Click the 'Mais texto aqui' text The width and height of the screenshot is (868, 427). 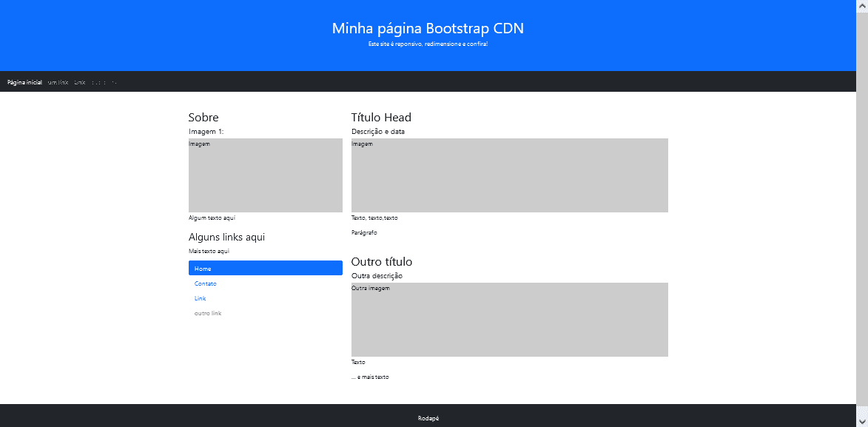[209, 252]
